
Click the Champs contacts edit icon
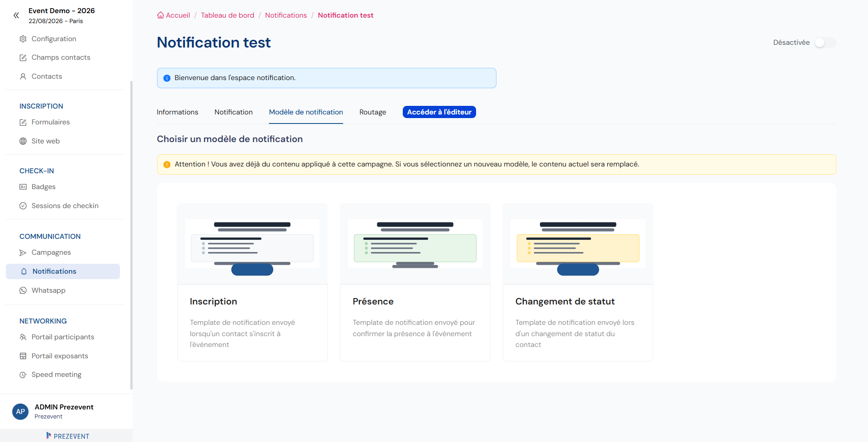point(23,57)
